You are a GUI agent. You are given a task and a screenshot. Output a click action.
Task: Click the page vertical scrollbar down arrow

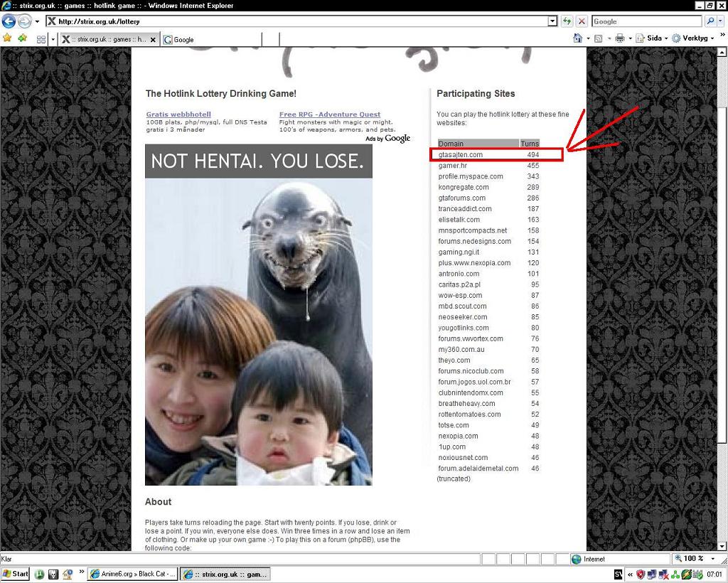point(723,546)
